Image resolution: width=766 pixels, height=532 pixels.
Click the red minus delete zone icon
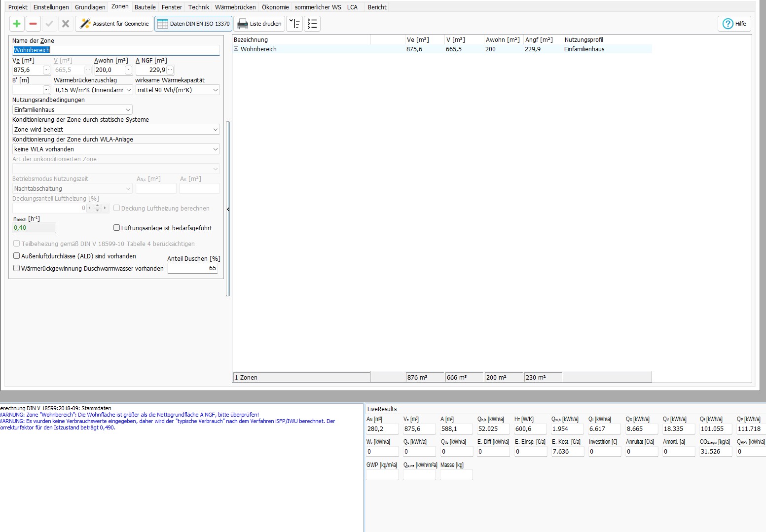(33, 24)
